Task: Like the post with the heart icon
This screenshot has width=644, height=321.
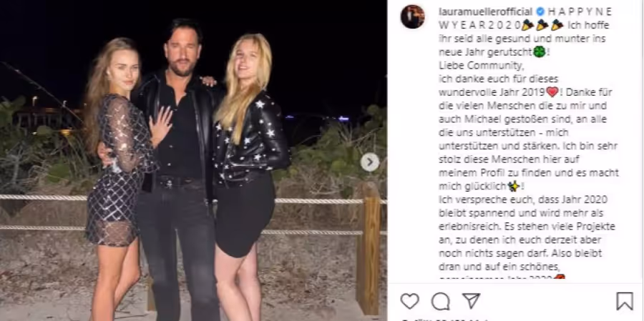Action: click(x=409, y=301)
